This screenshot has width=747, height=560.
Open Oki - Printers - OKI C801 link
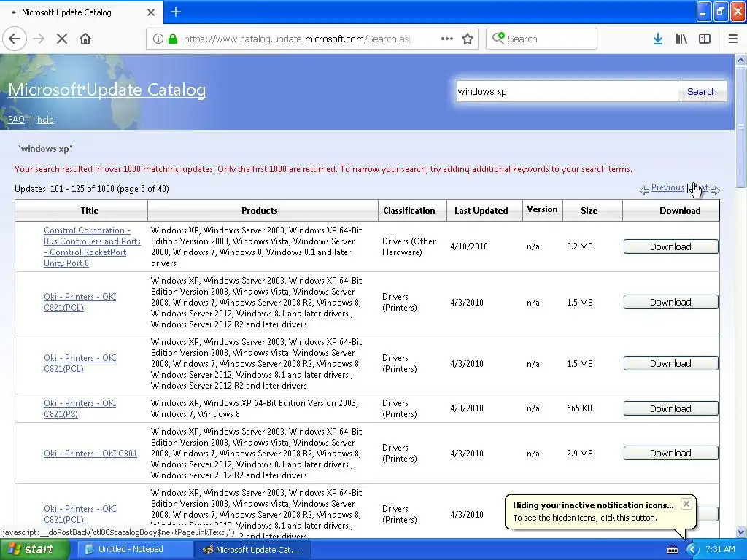pyautogui.click(x=90, y=453)
